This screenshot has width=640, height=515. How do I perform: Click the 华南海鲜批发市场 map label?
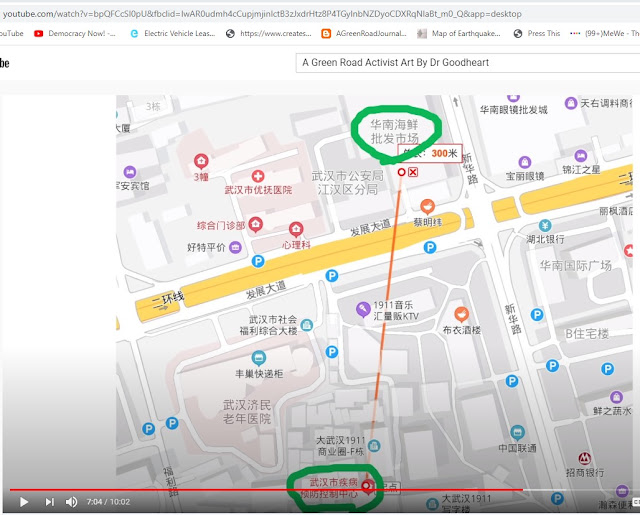click(394, 131)
